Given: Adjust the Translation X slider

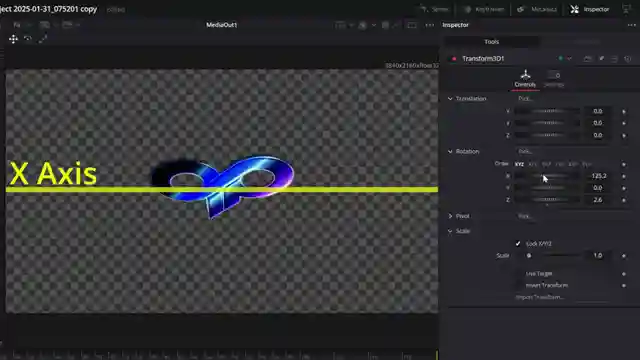Looking at the screenshot, I should pyautogui.click(x=547, y=111).
